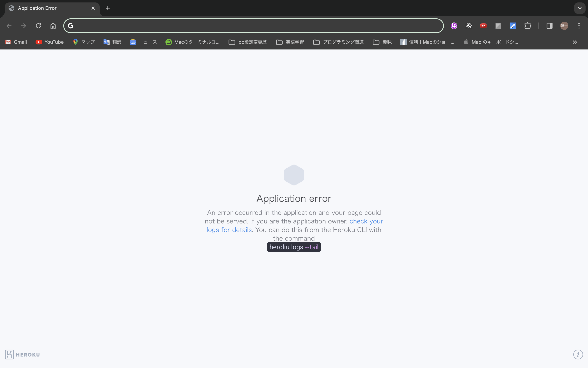Open the React Developer Tools extension

coord(469,26)
